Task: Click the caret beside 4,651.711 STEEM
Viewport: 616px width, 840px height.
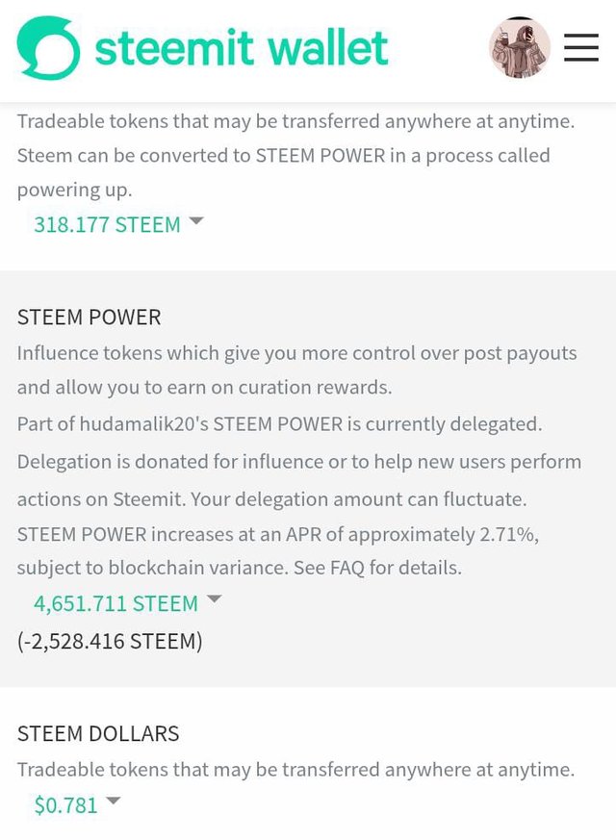Action: click(214, 598)
